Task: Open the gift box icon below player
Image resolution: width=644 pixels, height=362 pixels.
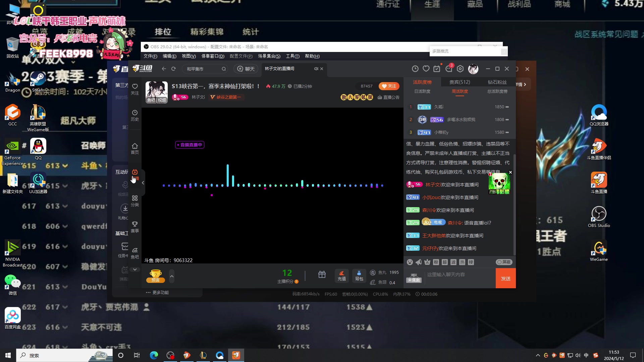Action: [322, 275]
